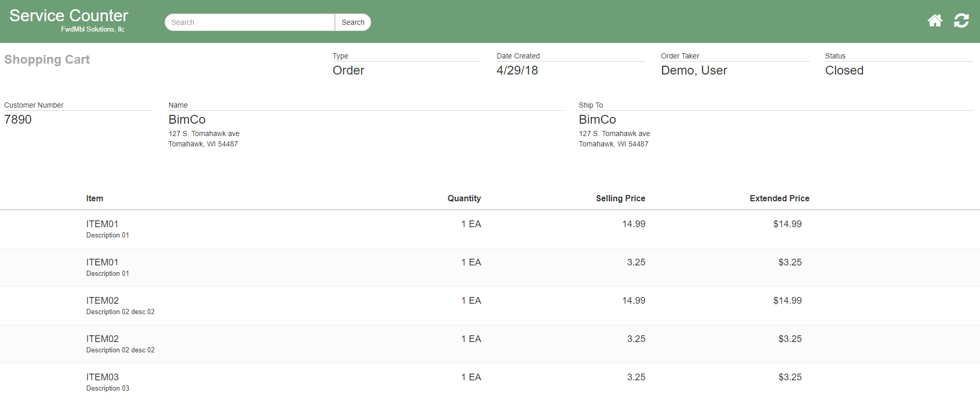Click the customer number 7890

point(18,120)
